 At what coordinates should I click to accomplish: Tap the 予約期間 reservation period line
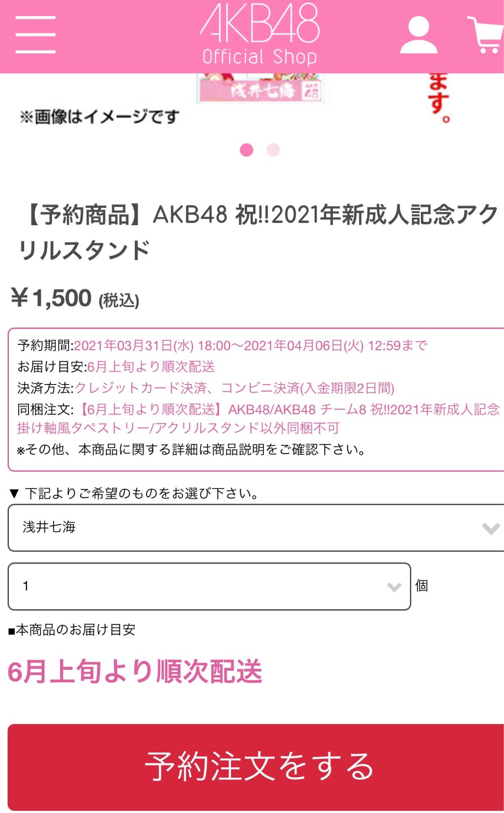[223, 346]
